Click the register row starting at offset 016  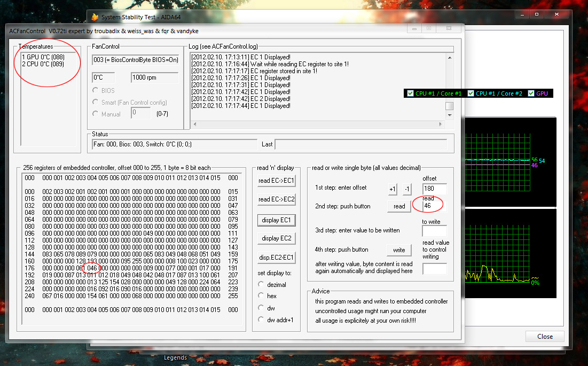point(131,199)
